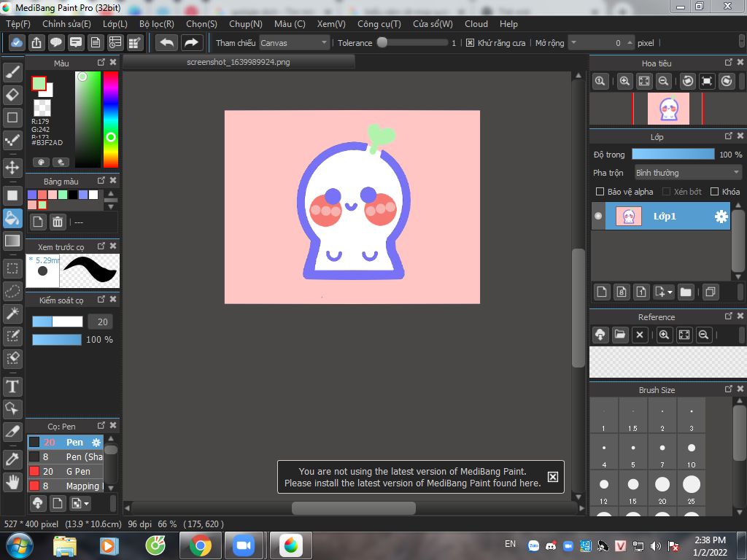Expand the brush add-group dropdown button
Image resolution: width=747 pixels, height=560 pixels.
click(80, 503)
